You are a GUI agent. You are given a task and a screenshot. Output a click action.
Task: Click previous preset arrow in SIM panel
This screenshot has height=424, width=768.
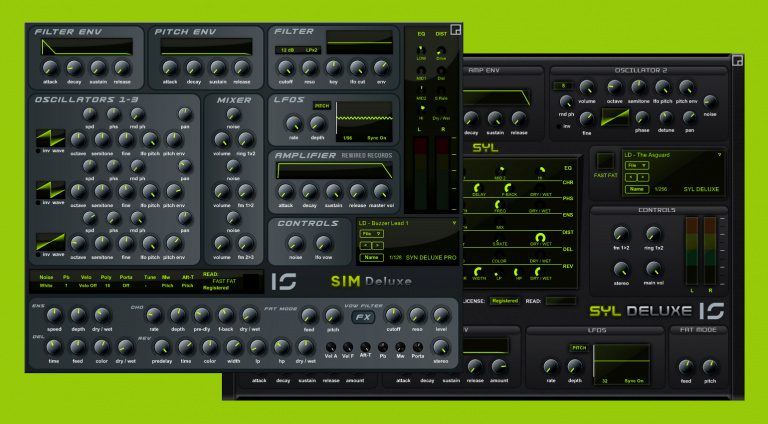tap(365, 246)
